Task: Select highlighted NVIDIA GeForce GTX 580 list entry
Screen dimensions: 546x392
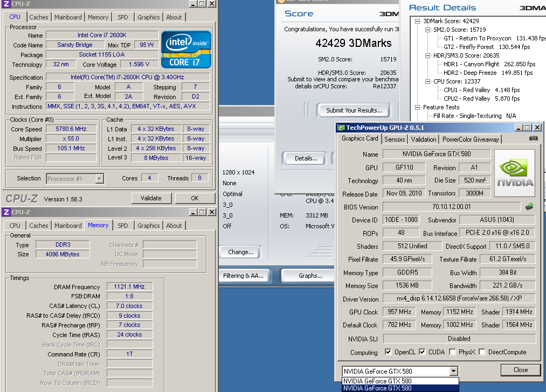Action: click(400, 388)
